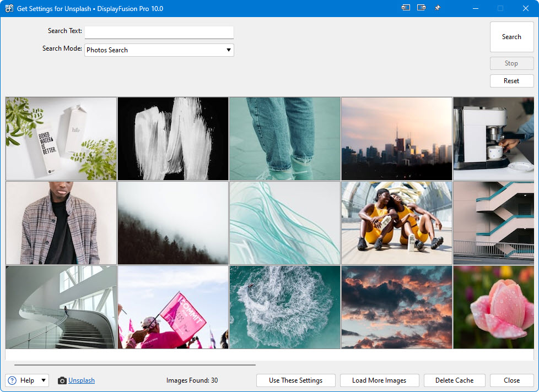This screenshot has height=392, width=539.
Task: Click the Unsplash camera icon
Action: (x=62, y=380)
